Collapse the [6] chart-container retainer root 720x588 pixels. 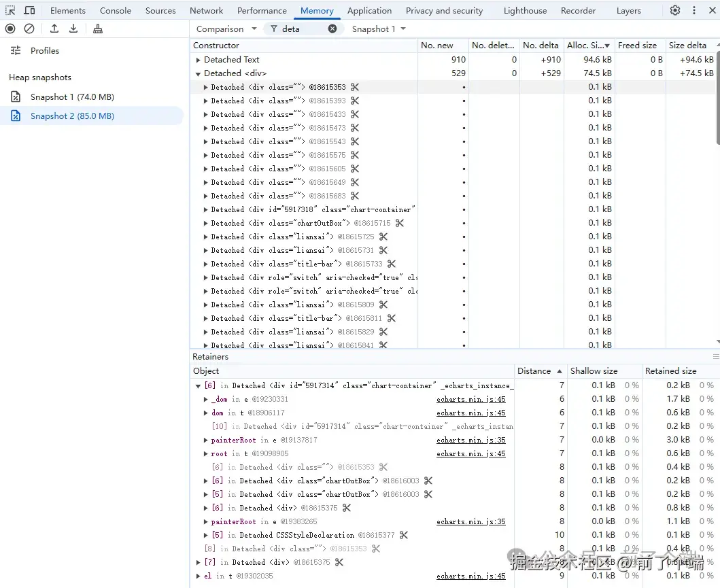198,386
